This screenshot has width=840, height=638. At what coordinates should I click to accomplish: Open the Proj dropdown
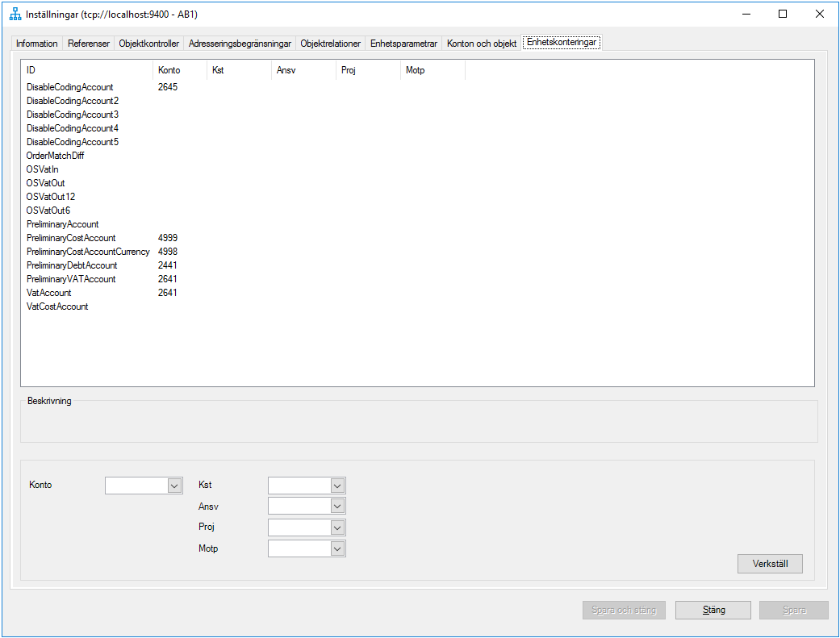(338, 527)
